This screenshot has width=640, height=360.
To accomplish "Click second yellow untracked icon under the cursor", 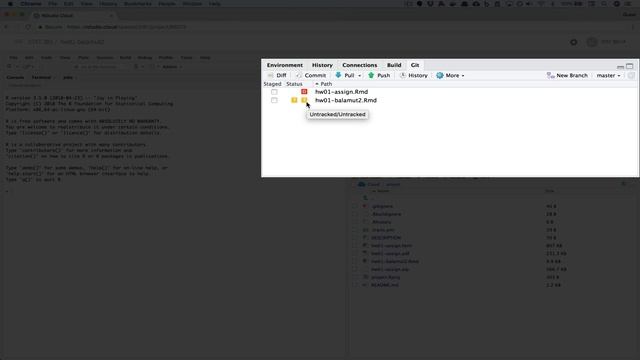I will point(304,100).
